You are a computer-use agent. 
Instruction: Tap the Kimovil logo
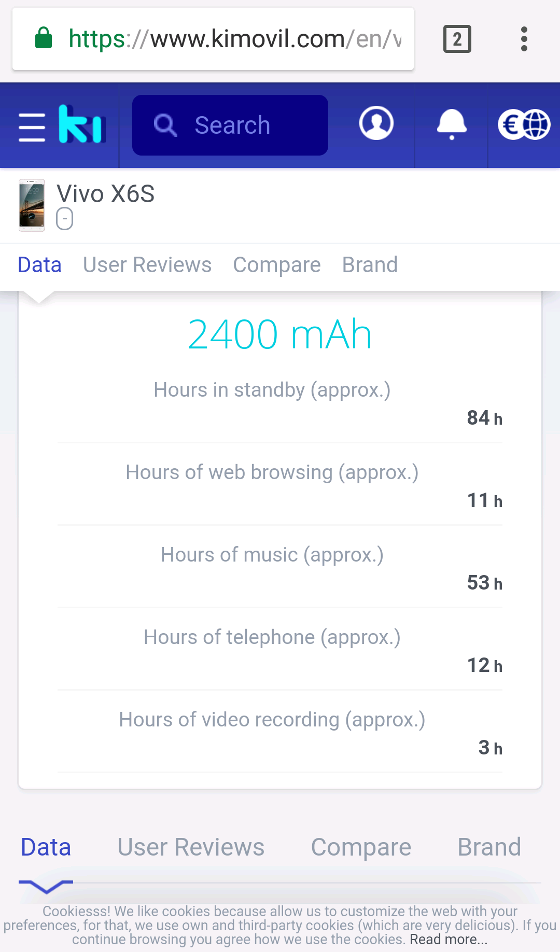(x=82, y=124)
